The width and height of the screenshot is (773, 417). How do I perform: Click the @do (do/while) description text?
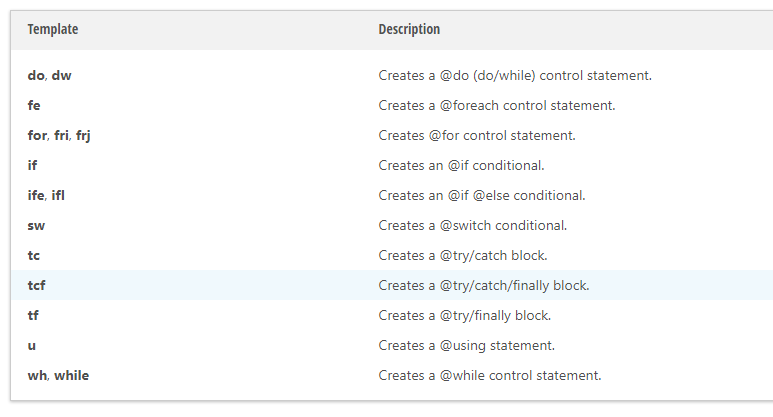tap(515, 75)
